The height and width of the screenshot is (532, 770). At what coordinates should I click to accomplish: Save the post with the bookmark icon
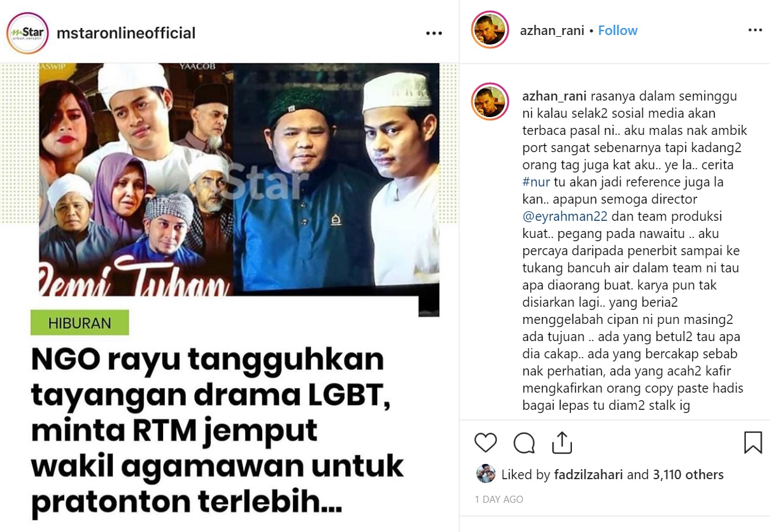753,442
